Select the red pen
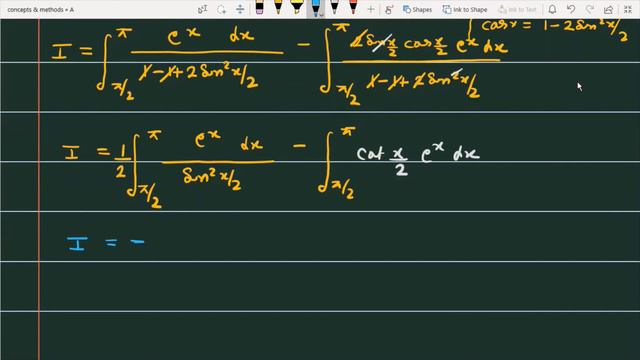Image resolution: width=640 pixels, height=360 pixels. [x=353, y=8]
